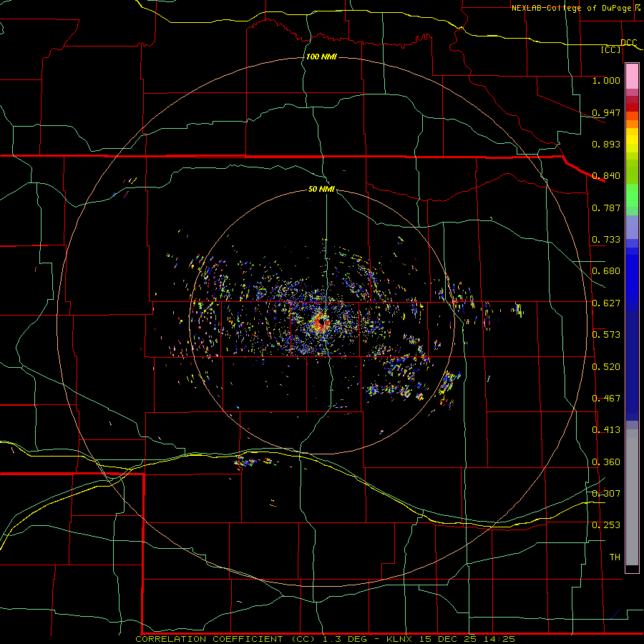The height and width of the screenshot is (644, 644).
Task: Click the red radar center at KLNX site
Action: 321,323
